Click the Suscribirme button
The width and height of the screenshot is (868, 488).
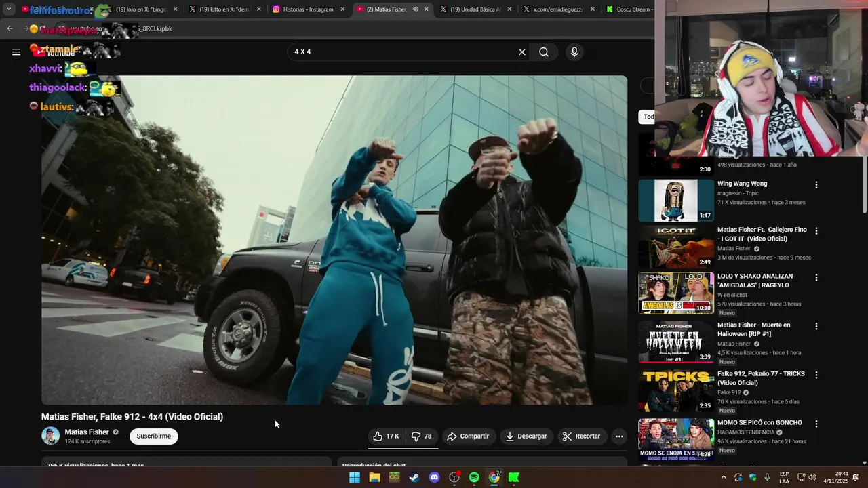coord(154,436)
